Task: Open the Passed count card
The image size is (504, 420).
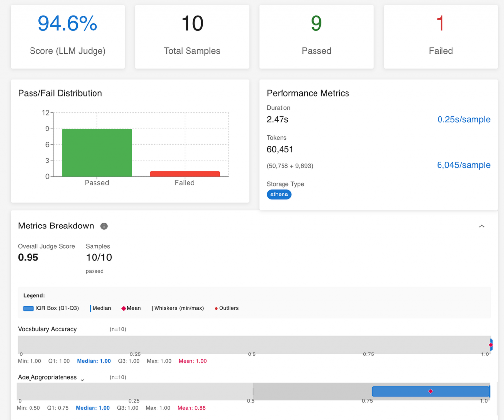Action: click(316, 37)
